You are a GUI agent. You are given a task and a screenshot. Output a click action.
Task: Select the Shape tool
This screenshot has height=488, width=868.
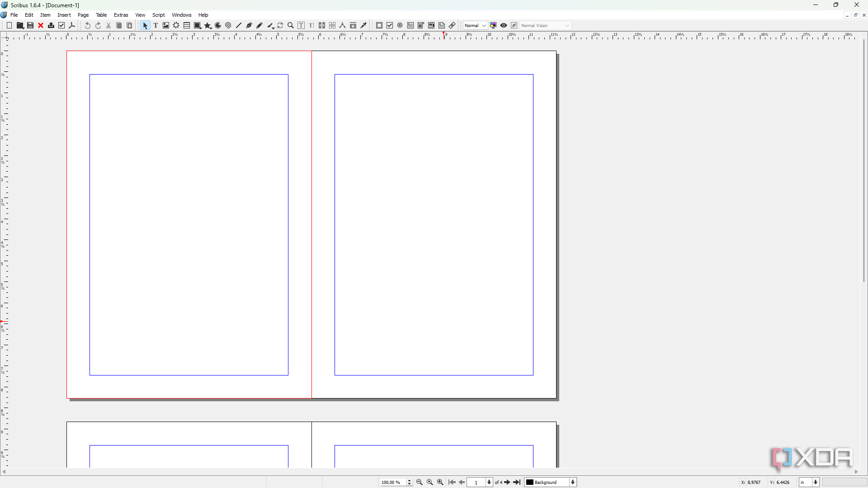point(198,26)
